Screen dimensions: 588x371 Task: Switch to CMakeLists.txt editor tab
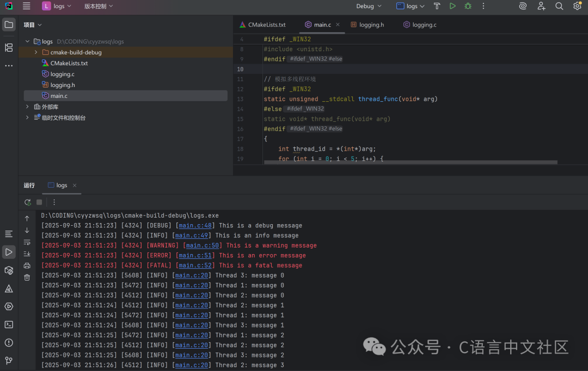pyautogui.click(x=262, y=24)
